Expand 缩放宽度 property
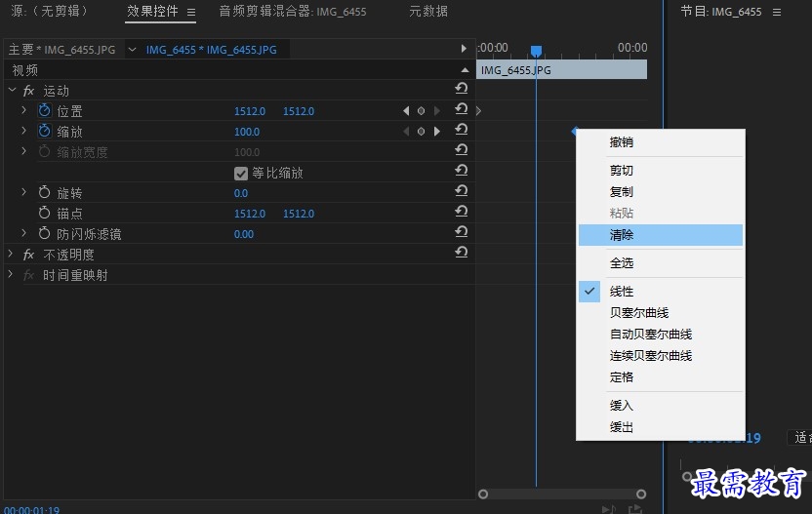Screen dimensions: 812x514 tap(23, 151)
